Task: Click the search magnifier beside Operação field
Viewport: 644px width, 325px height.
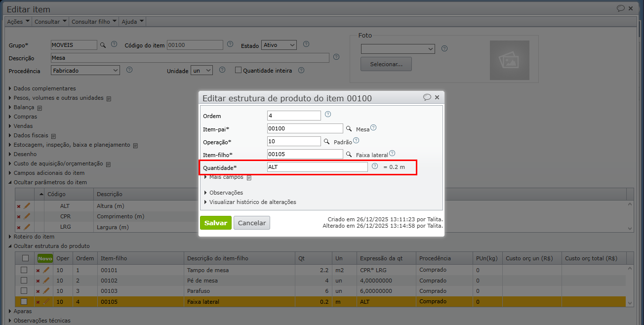Action: pos(326,141)
